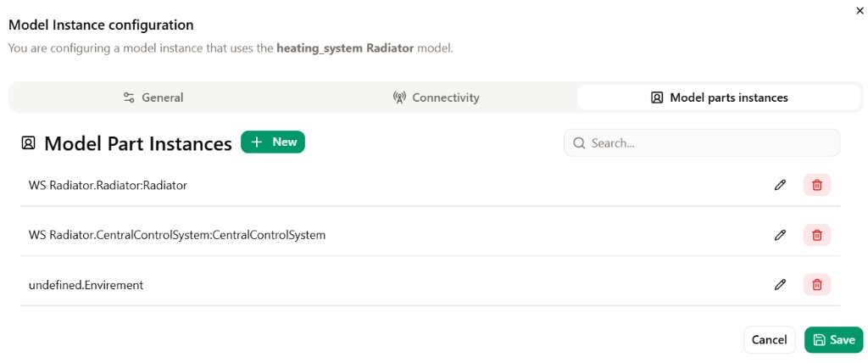Delete the WS Radiator.Radiator:Radiator instance
This screenshot has height=363, width=868.
(816, 185)
